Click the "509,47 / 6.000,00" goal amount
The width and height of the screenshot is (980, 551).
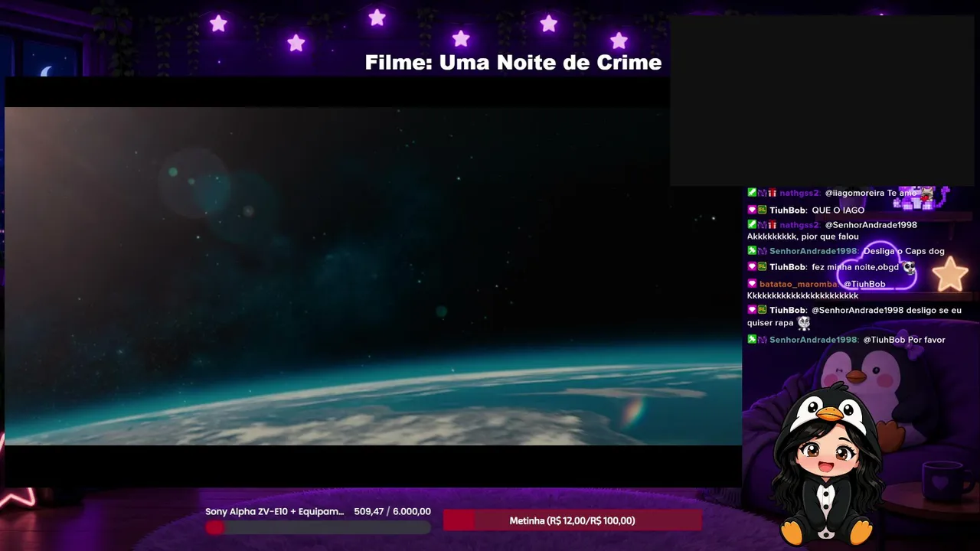[393, 511]
